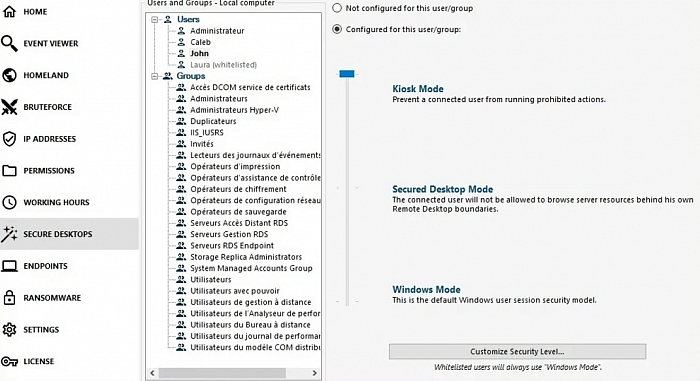Open Permissions folder icon
700x381 pixels.
(x=9, y=171)
